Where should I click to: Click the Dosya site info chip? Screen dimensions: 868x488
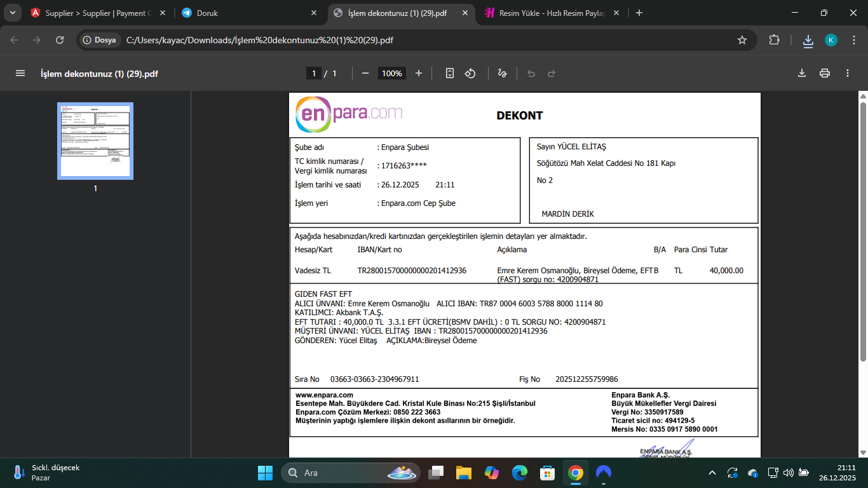(x=100, y=40)
